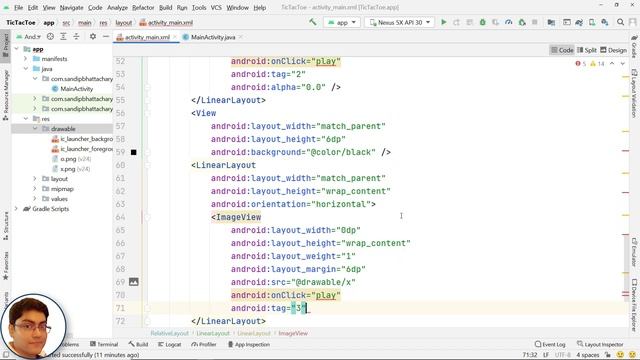
Task: Click the red error count indicator
Action: click(580, 64)
